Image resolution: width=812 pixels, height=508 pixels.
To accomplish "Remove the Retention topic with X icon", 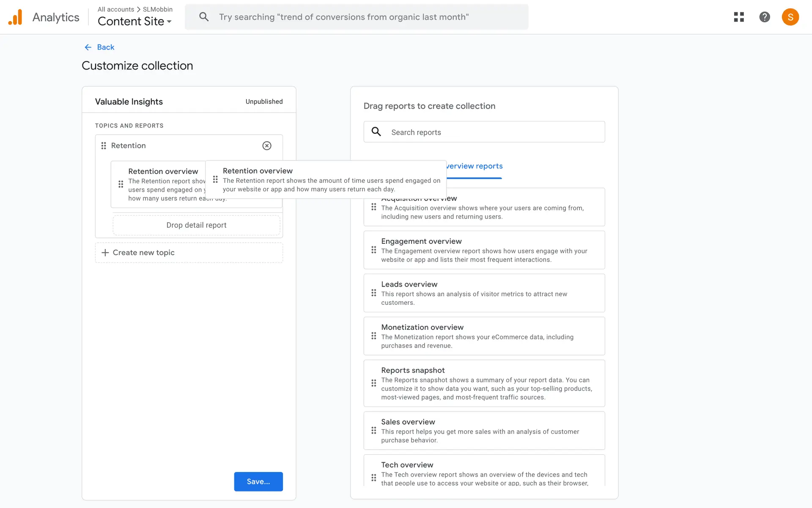I will 267,146.
